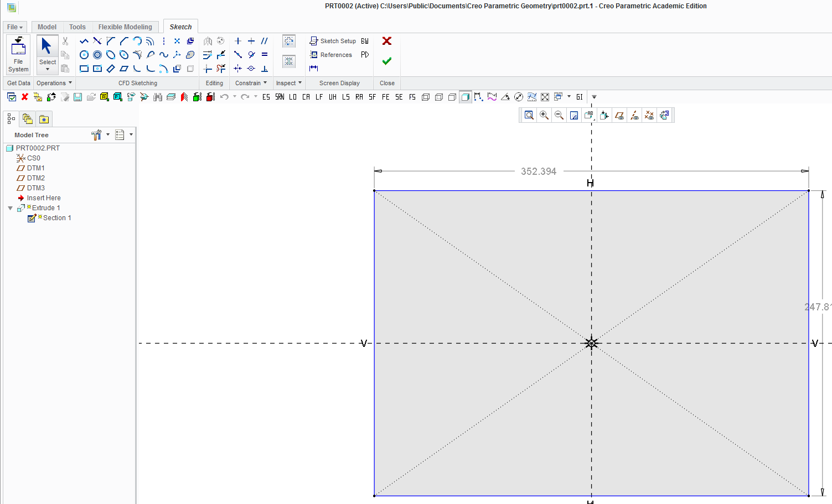Toggle the PD screen display option
Screen dimensions: 832x504
[365, 55]
